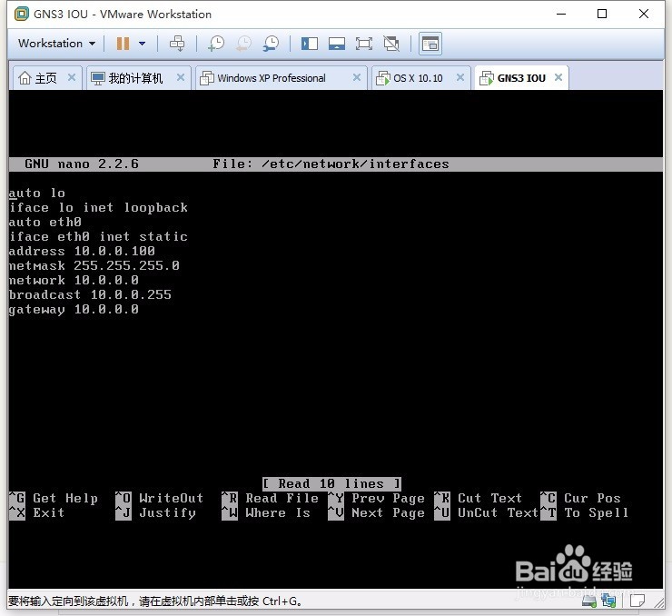Image resolution: width=672 pixels, height=616 pixels.
Task: Switch to Unity mode icon
Action: tap(391, 44)
